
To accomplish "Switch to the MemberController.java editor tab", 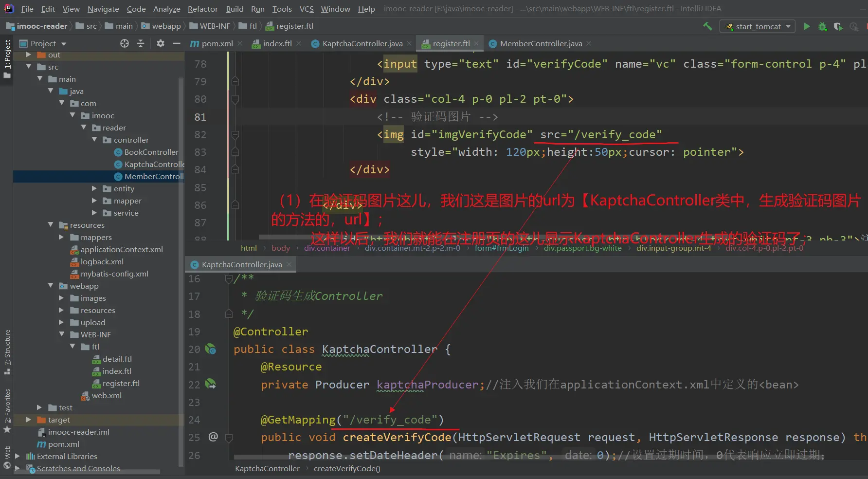I will [541, 43].
